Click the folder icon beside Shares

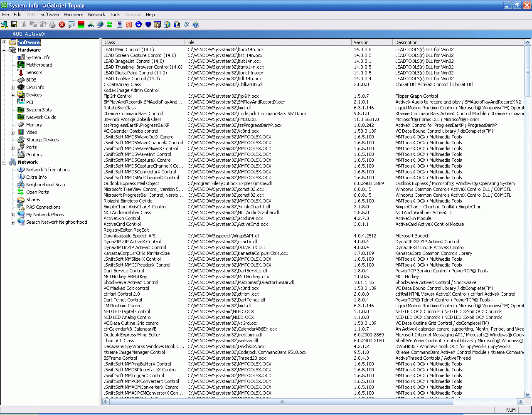(x=21, y=200)
